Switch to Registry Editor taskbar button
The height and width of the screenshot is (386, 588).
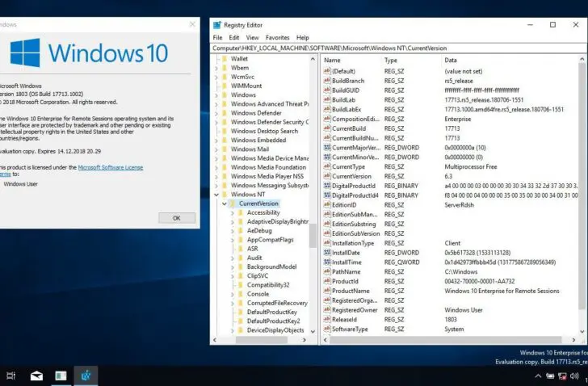coord(86,376)
